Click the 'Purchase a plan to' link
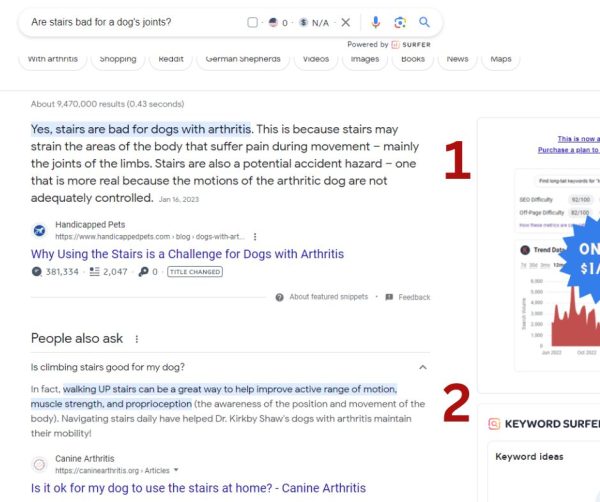The image size is (600, 502). pos(569,150)
